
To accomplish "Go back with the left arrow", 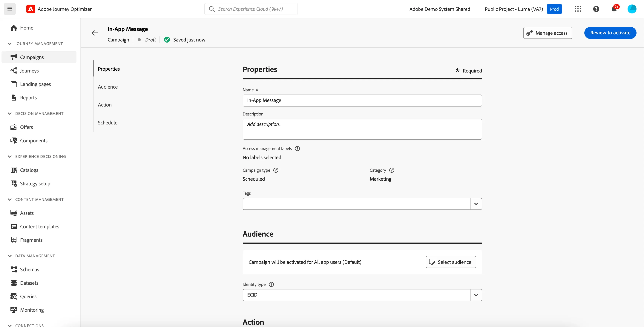I will coord(95,33).
